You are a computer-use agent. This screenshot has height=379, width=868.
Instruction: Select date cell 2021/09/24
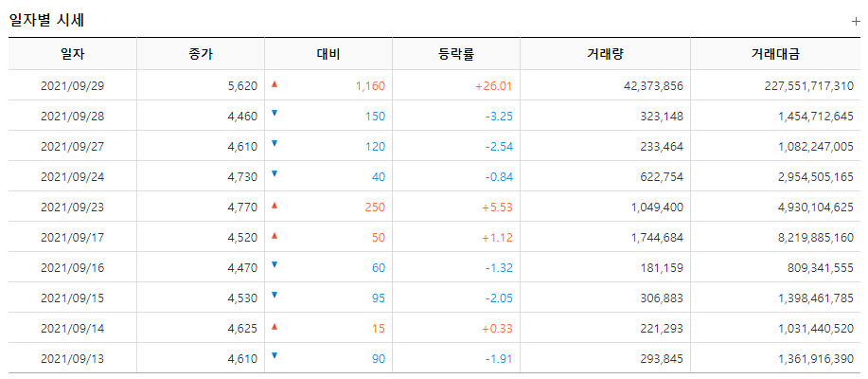73,177
